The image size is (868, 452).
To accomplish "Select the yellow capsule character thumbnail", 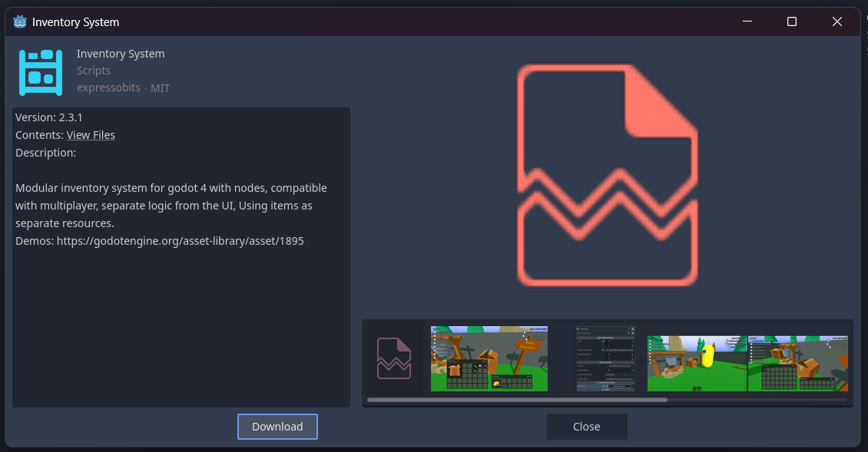I will [x=697, y=364].
